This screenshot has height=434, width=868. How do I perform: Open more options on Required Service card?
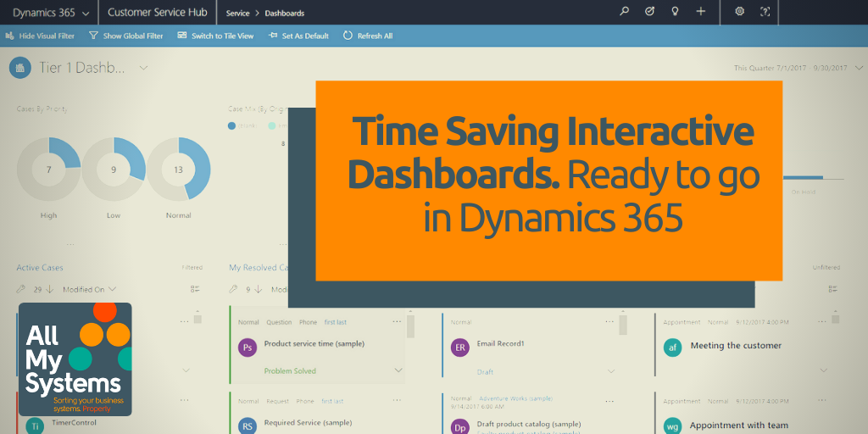(397, 400)
